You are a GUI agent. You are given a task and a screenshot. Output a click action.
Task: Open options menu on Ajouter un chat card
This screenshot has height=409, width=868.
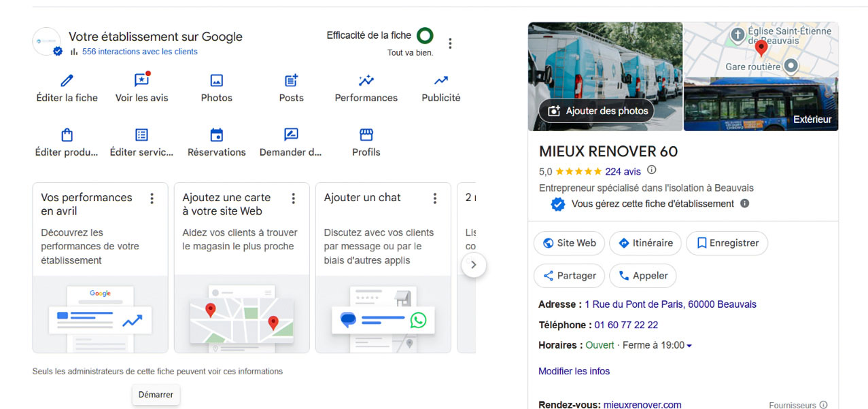[x=435, y=198]
